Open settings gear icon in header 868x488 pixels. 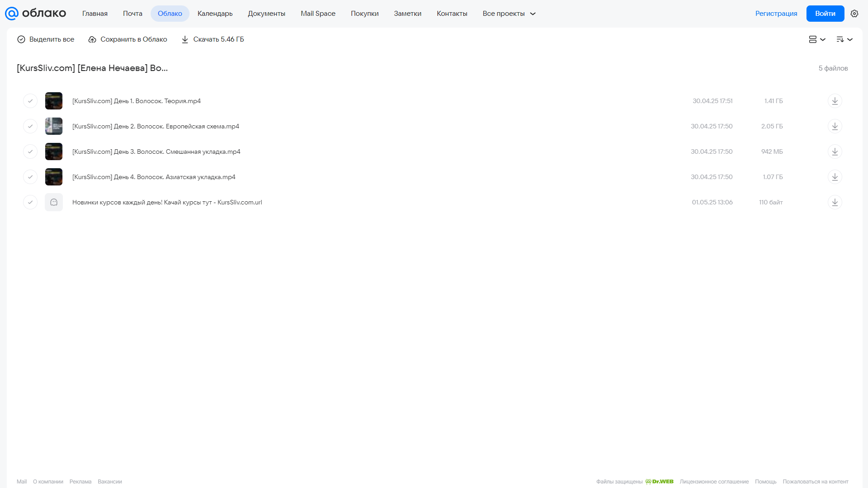[854, 14]
